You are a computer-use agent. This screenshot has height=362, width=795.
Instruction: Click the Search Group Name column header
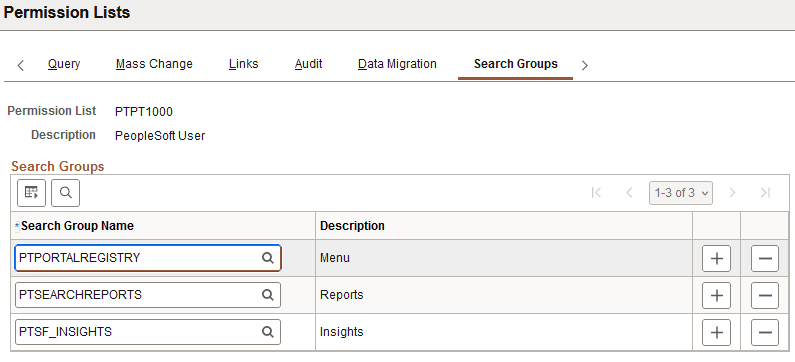[77, 226]
